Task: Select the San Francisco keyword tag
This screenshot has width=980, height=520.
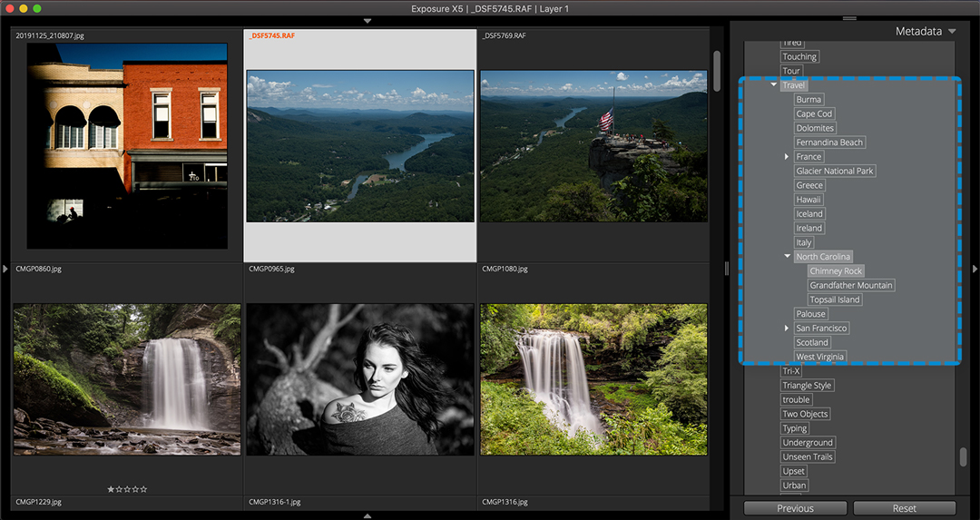Action: (x=821, y=329)
